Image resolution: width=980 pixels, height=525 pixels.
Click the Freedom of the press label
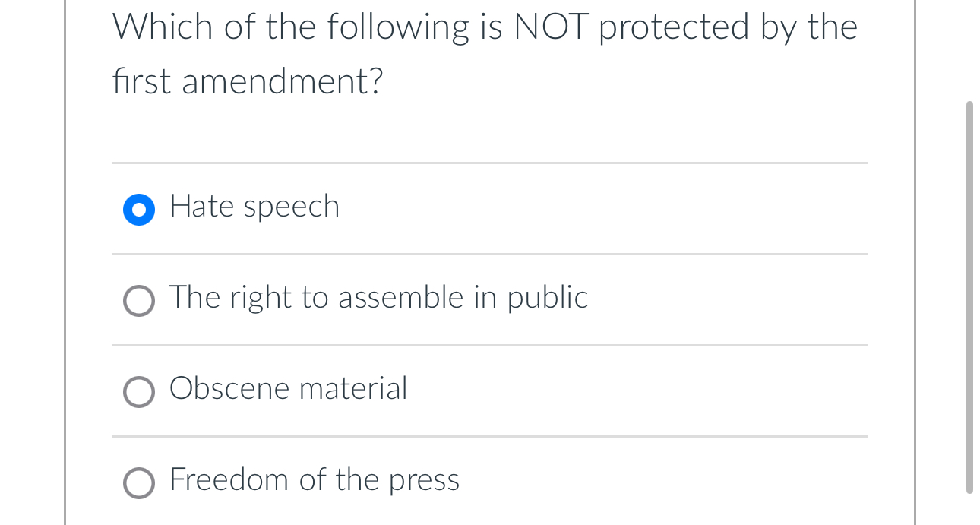(314, 479)
